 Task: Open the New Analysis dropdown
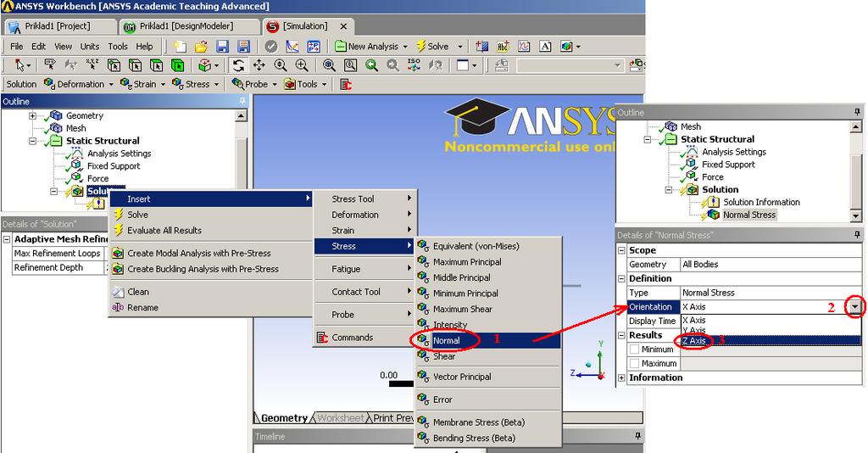405,47
